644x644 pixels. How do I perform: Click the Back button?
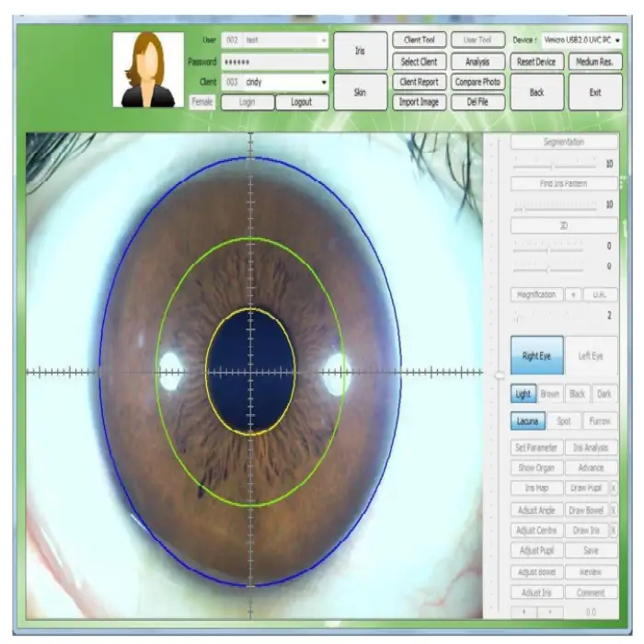tap(536, 92)
